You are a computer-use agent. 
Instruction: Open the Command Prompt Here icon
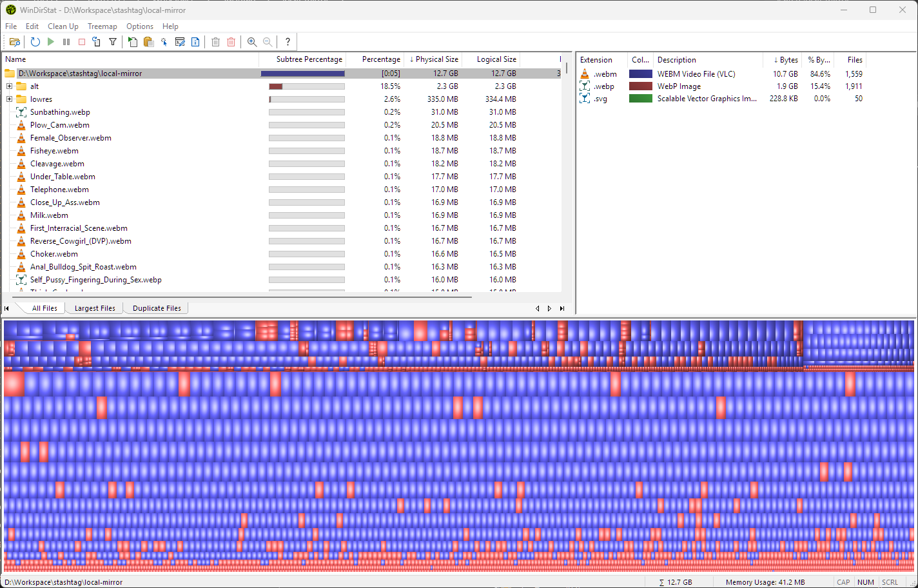[x=180, y=42]
